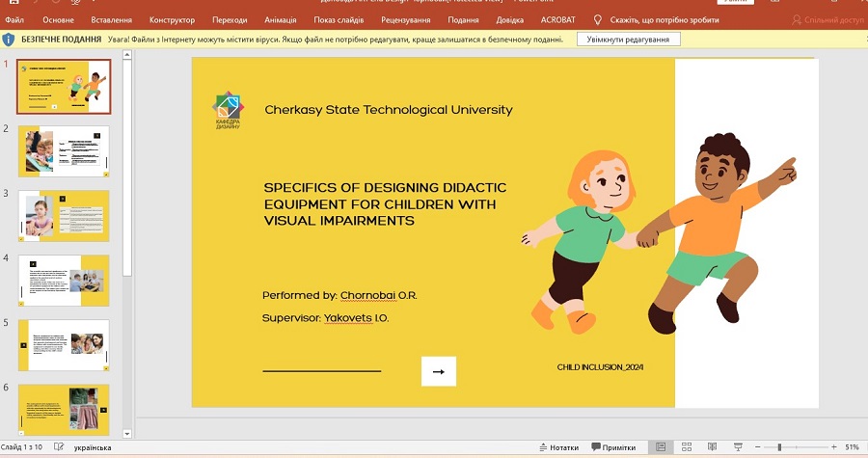
Task: Click the Спільний доступ share button
Action: 827,20
